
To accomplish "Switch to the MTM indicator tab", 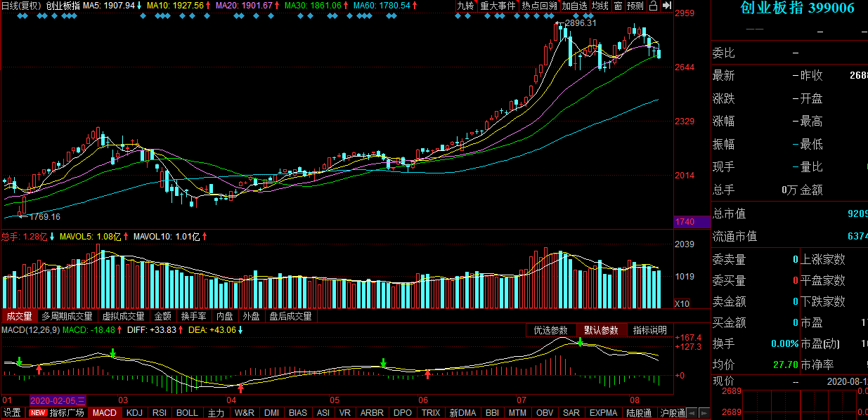I will tap(517, 413).
